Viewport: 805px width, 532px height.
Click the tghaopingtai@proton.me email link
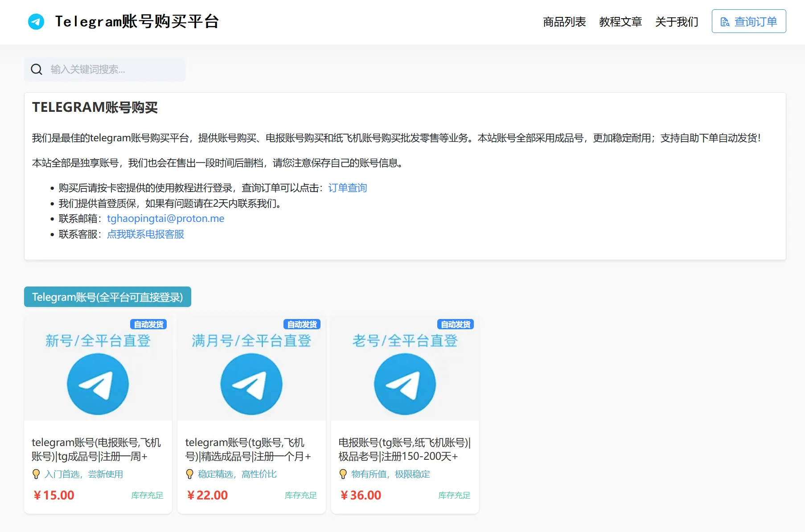165,219
